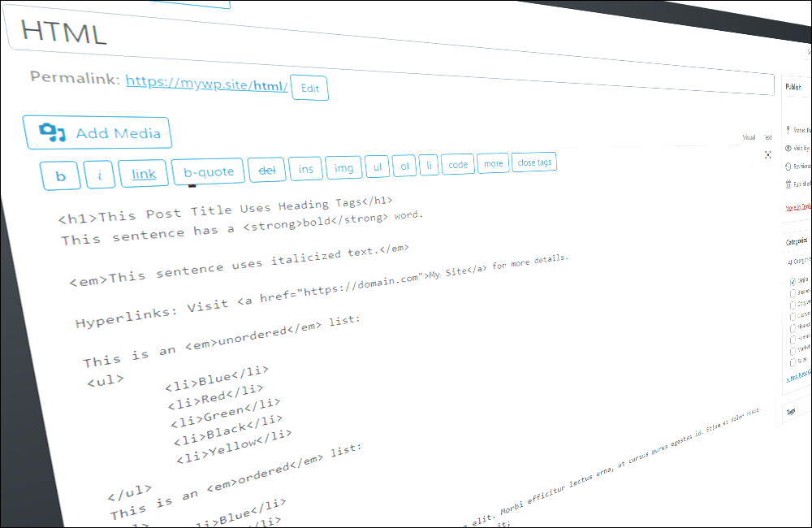The height and width of the screenshot is (528, 812).
Task: Insert an image with img button
Action: 343,167
